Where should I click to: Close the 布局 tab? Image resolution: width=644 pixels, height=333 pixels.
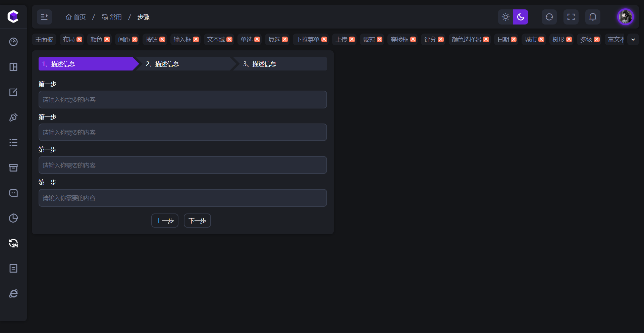79,39
